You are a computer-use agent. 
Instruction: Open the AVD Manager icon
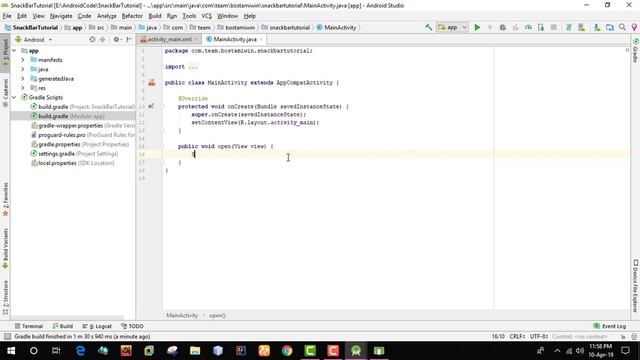[582, 27]
